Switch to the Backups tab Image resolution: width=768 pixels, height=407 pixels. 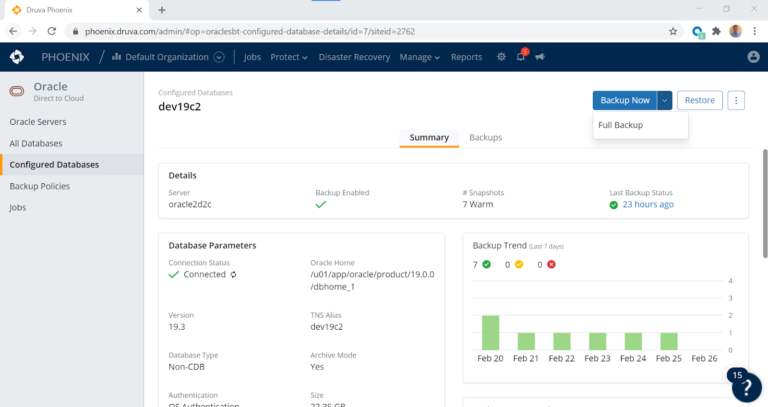pos(485,137)
